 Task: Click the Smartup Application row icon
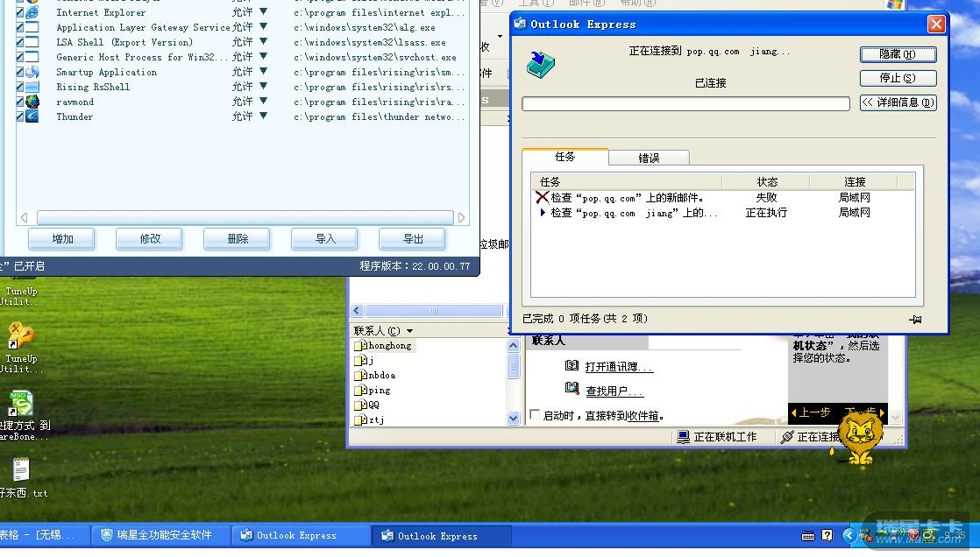pyautogui.click(x=32, y=72)
